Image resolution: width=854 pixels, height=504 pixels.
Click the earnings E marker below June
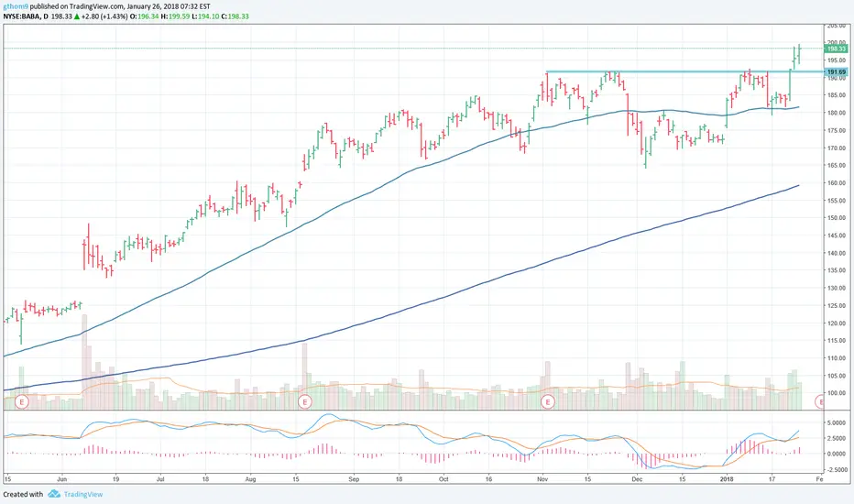[22, 402]
